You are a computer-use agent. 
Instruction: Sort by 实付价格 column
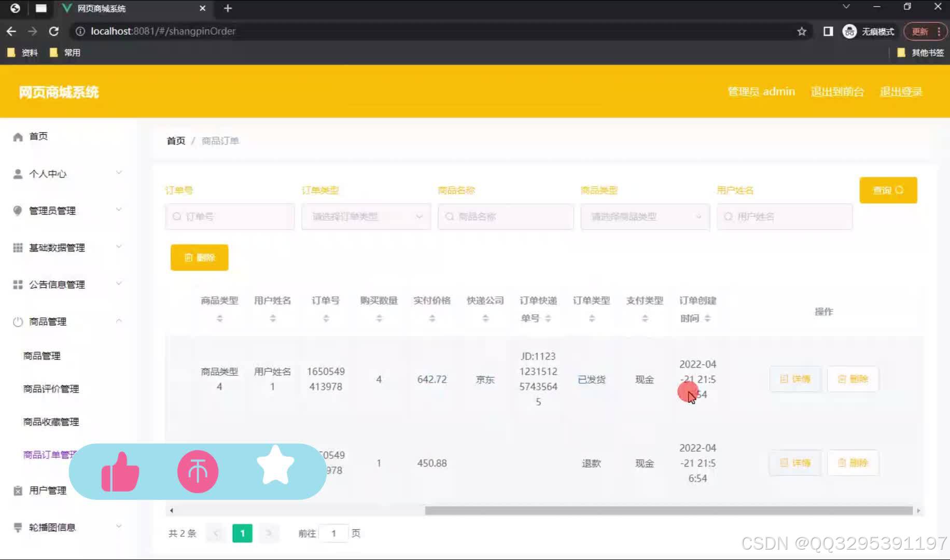coord(432,318)
